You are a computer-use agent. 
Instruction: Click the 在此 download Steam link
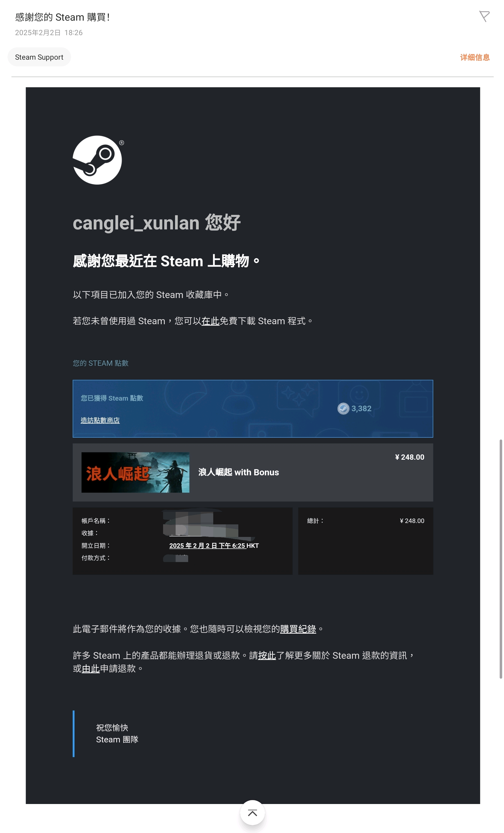click(210, 321)
